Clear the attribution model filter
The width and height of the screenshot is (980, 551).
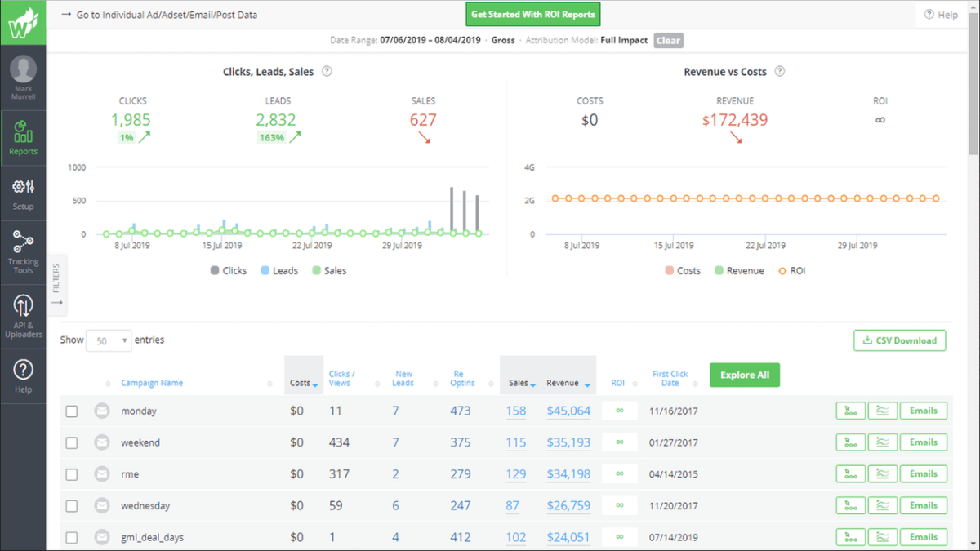[x=667, y=40]
